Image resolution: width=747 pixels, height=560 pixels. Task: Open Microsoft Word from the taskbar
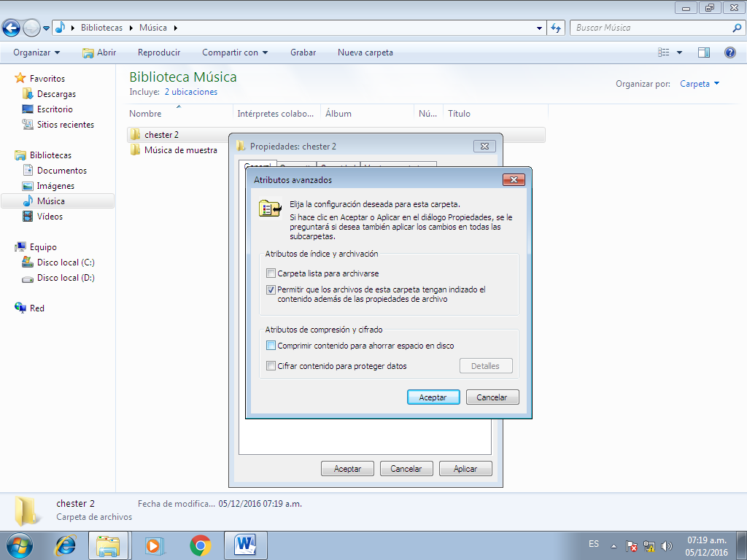pos(245,545)
